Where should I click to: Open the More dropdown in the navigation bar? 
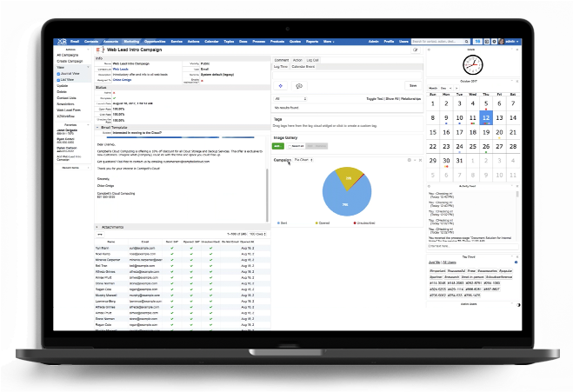point(328,41)
